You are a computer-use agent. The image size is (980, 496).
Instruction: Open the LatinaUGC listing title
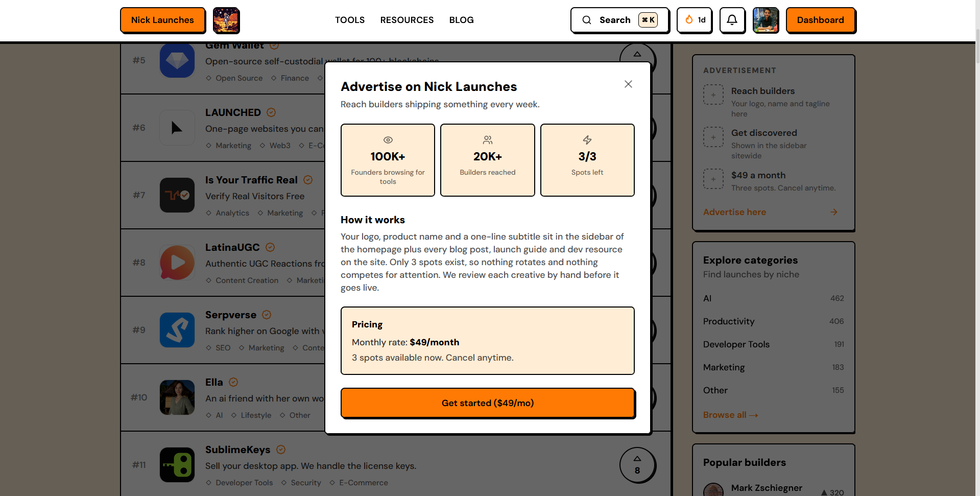coord(232,247)
